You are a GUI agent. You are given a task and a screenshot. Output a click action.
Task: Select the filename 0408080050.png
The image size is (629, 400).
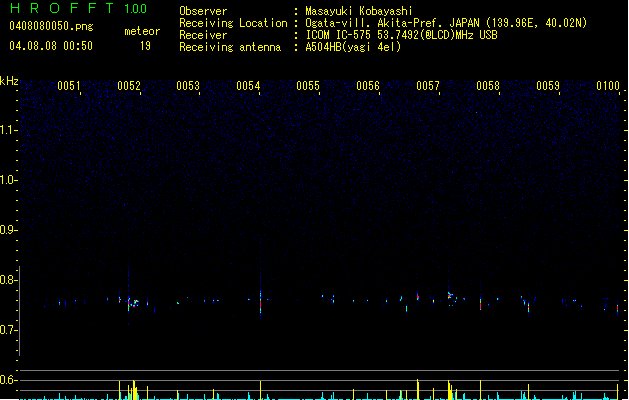point(51,26)
